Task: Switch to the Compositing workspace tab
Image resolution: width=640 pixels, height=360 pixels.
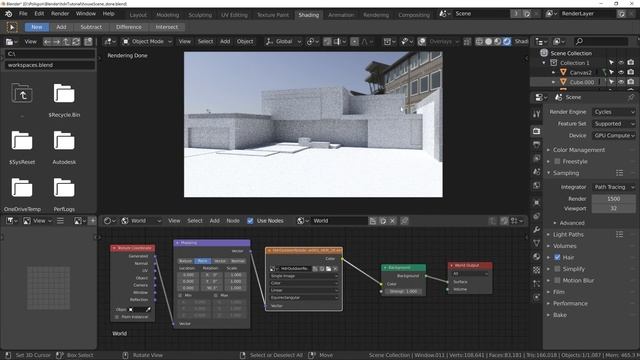Action: point(414,15)
